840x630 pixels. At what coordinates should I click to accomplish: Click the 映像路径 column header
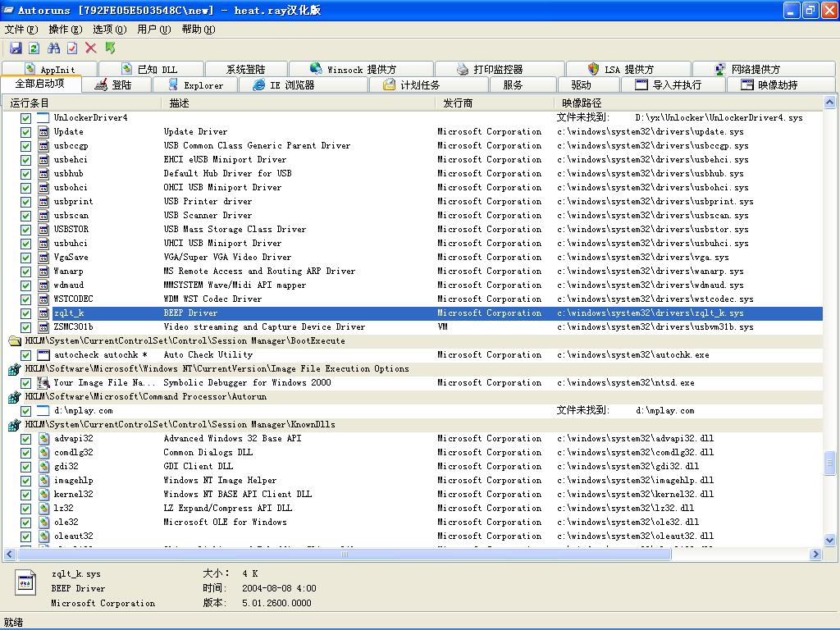click(582, 103)
